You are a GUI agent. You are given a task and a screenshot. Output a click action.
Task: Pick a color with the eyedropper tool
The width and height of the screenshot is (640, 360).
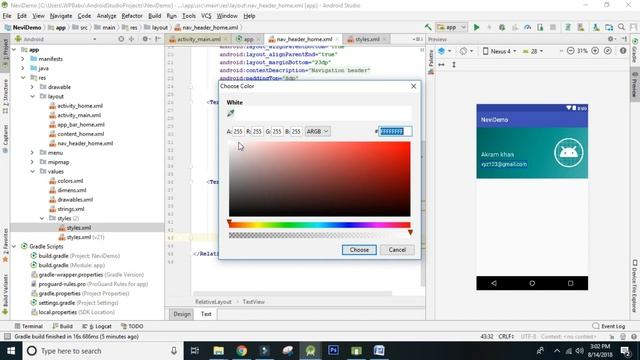(231, 113)
